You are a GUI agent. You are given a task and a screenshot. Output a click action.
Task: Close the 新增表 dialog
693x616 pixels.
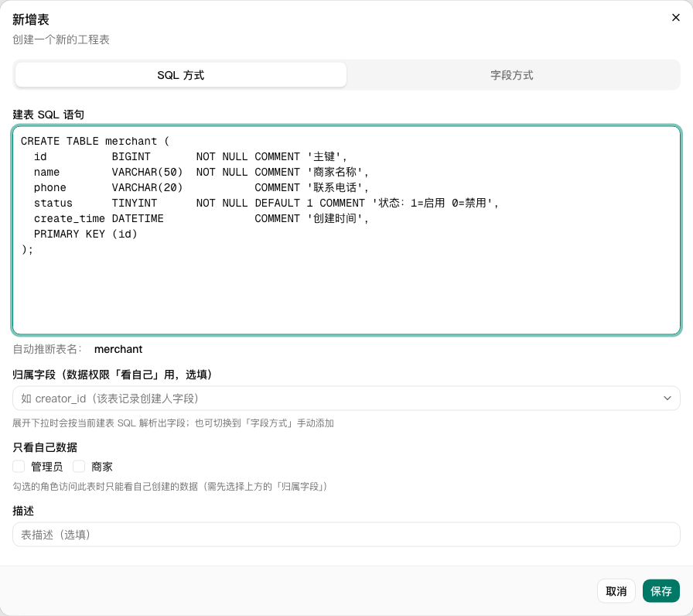[675, 17]
